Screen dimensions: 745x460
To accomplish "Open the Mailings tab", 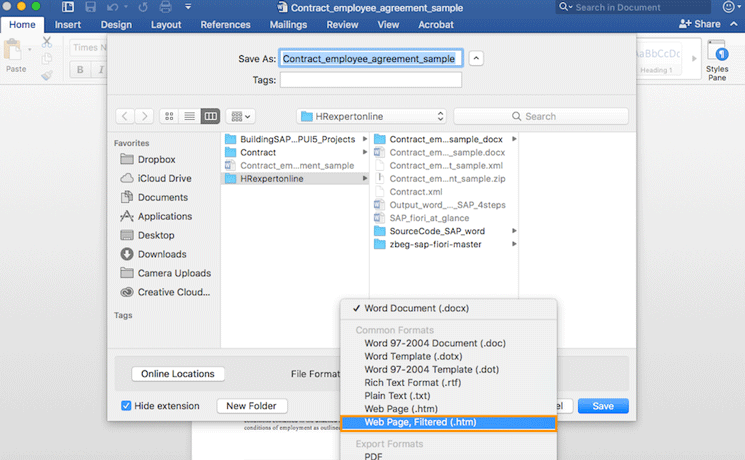I will [x=288, y=25].
